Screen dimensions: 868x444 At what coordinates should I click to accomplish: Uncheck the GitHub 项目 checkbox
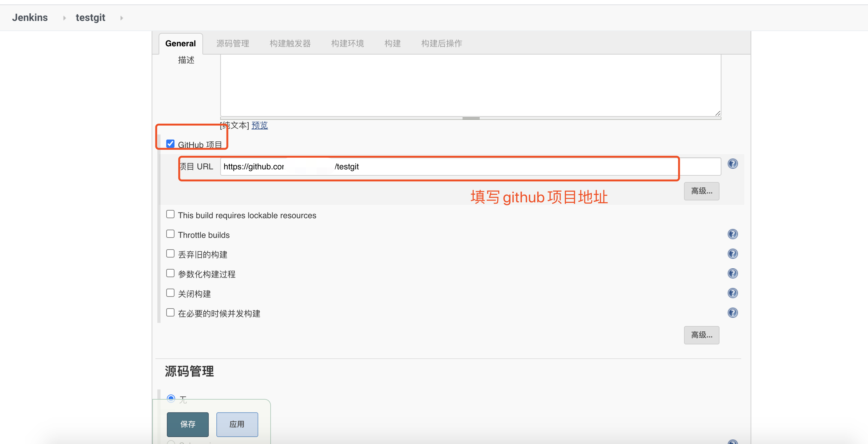(170, 144)
